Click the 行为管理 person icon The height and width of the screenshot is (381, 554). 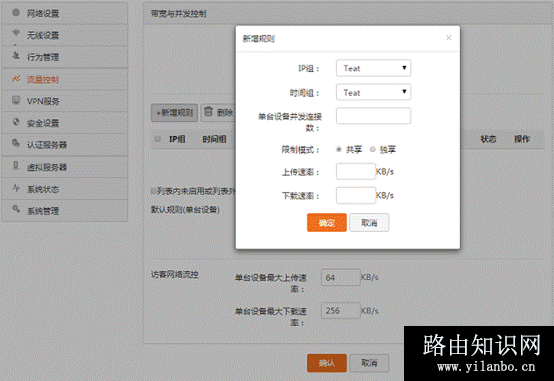tap(16, 55)
